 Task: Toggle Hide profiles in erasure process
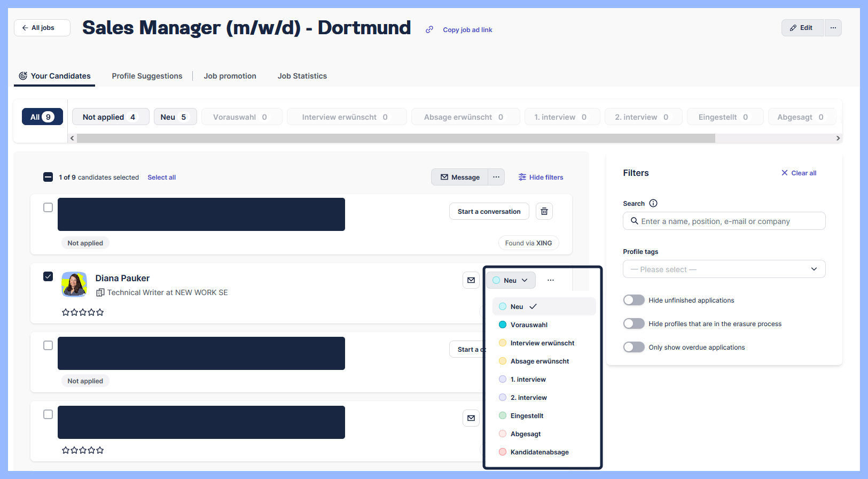click(x=634, y=323)
